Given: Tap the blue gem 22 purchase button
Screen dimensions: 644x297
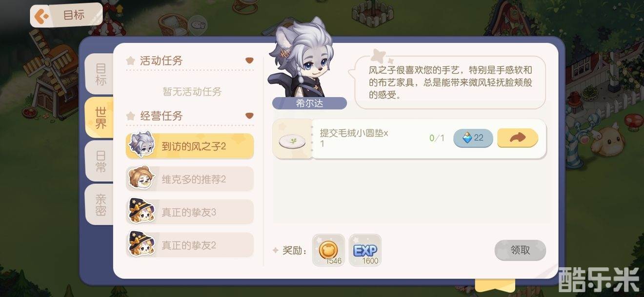Looking at the screenshot, I should coord(473,138).
